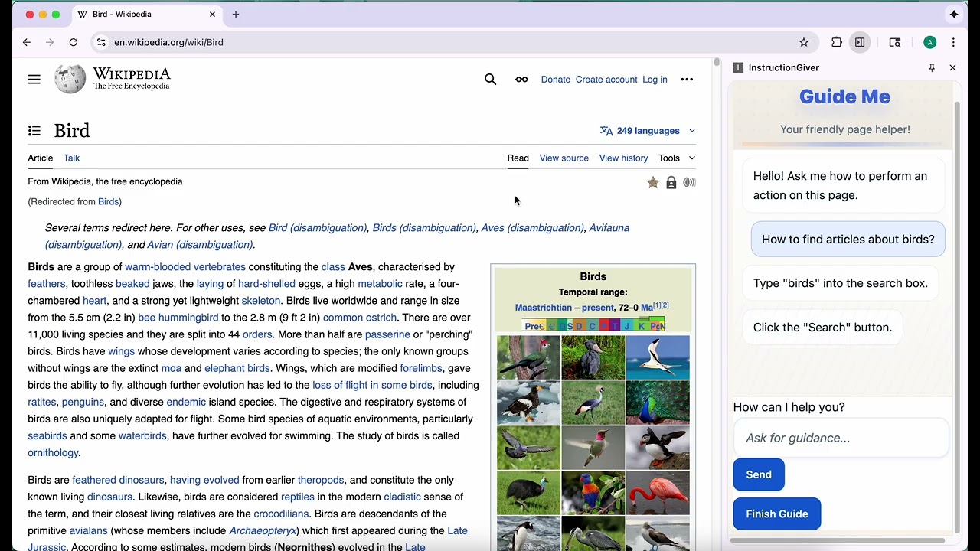The image size is (980, 551).
Task: Click the side panel horizontal scrollbar
Action: 837,540
